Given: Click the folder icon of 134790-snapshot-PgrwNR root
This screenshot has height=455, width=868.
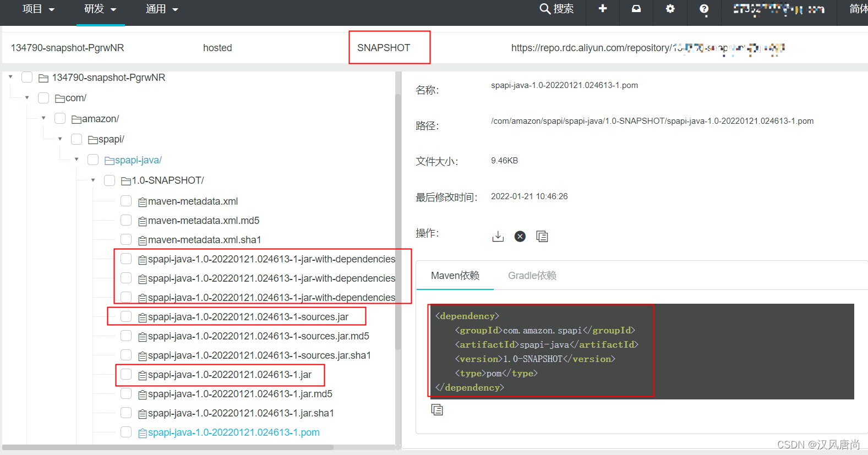Looking at the screenshot, I should pos(43,78).
